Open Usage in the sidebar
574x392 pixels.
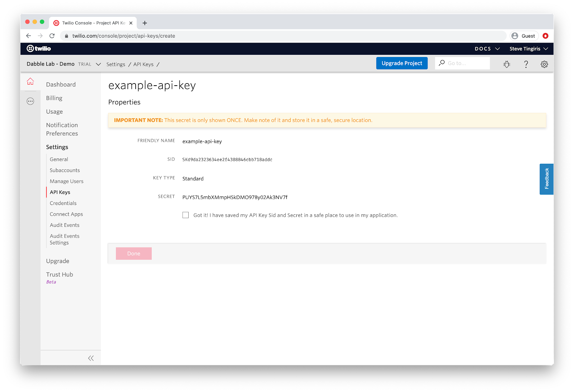55,112
